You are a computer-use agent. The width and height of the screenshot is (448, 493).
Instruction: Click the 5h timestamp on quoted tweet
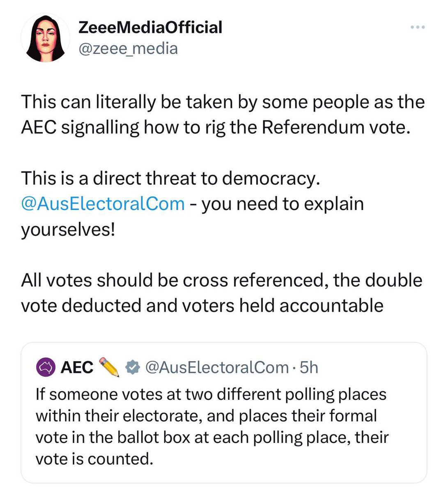[309, 367]
